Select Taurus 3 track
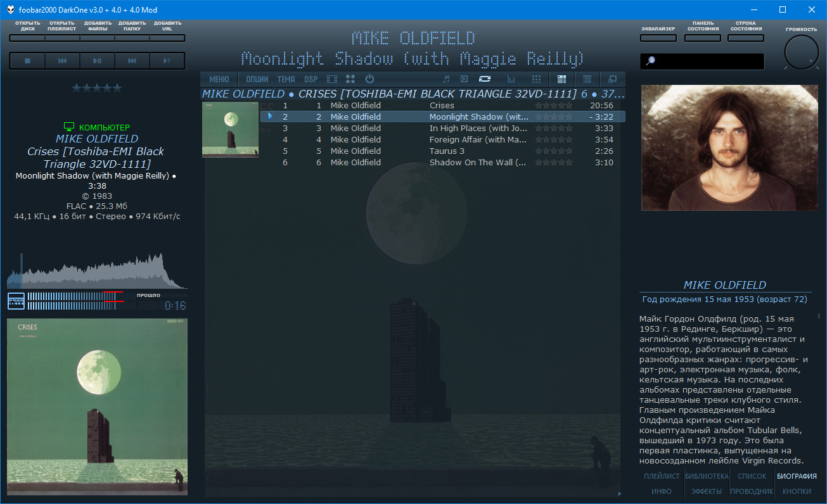This screenshot has height=504, width=827. pyautogui.click(x=443, y=151)
